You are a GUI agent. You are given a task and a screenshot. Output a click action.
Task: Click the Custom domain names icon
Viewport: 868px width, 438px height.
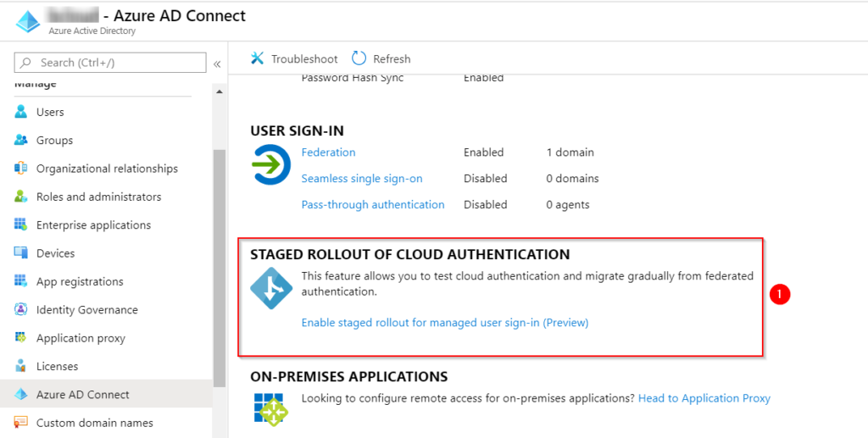click(21, 423)
